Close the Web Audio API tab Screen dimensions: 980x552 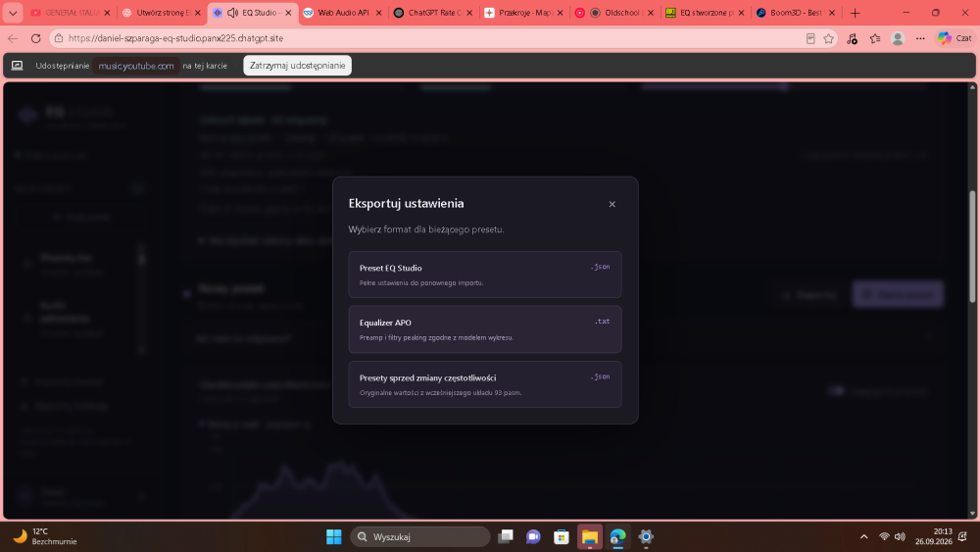[x=378, y=13]
